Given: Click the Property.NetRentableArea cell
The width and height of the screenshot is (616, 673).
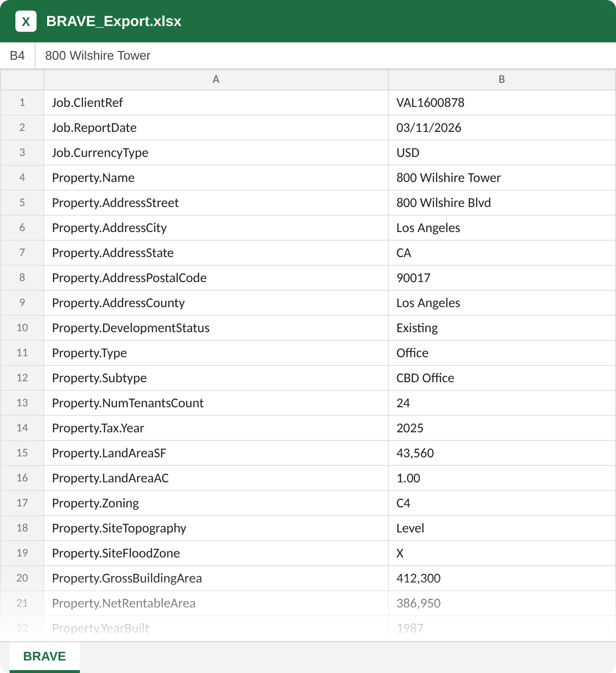Looking at the screenshot, I should coord(216,603).
